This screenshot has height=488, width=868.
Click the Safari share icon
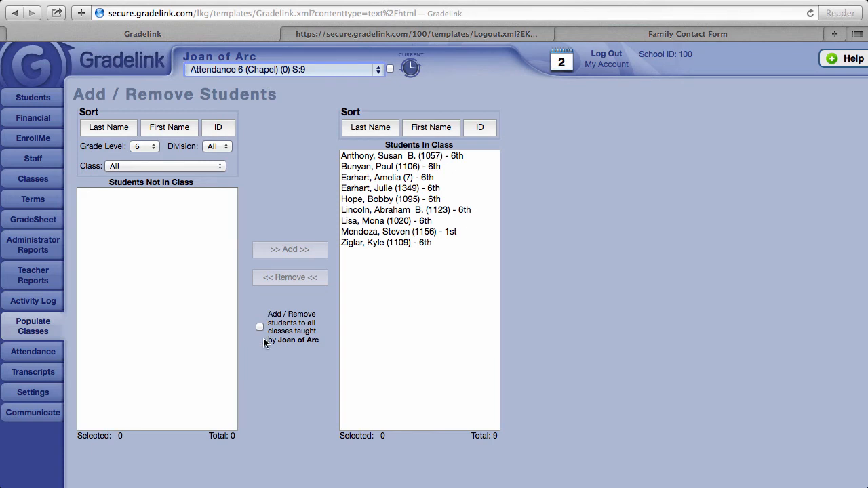(x=57, y=13)
